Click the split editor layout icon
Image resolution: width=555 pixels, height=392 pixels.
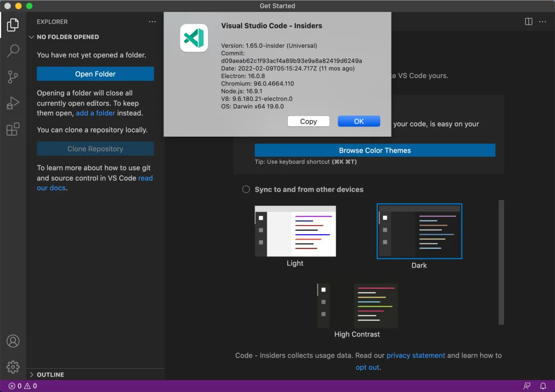click(x=528, y=22)
